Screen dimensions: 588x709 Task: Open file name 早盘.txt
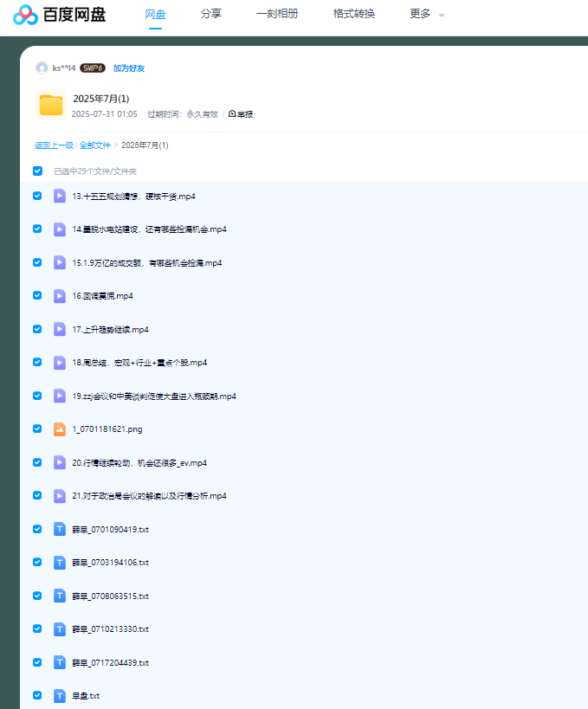point(86,696)
